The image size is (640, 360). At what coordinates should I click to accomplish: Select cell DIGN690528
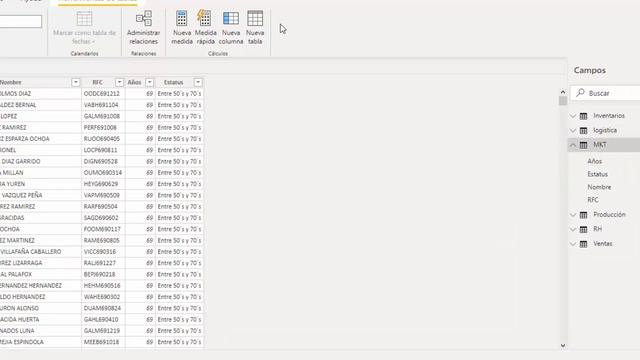tap(103, 161)
